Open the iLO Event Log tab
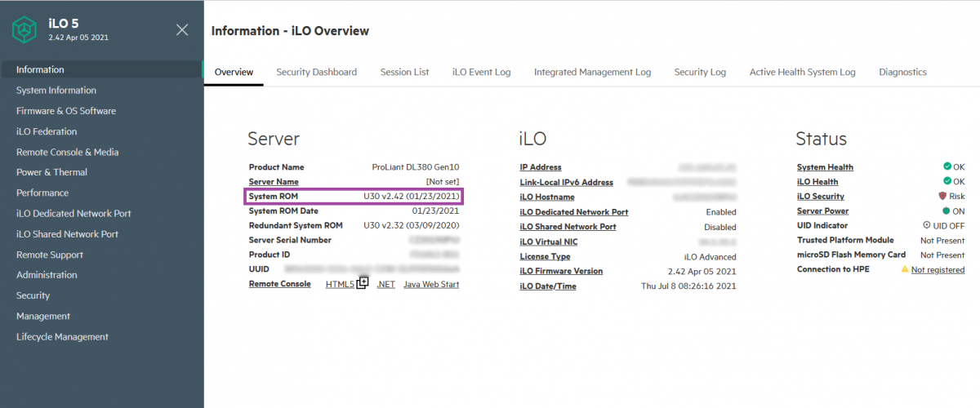The width and height of the screenshot is (980, 408). (481, 72)
